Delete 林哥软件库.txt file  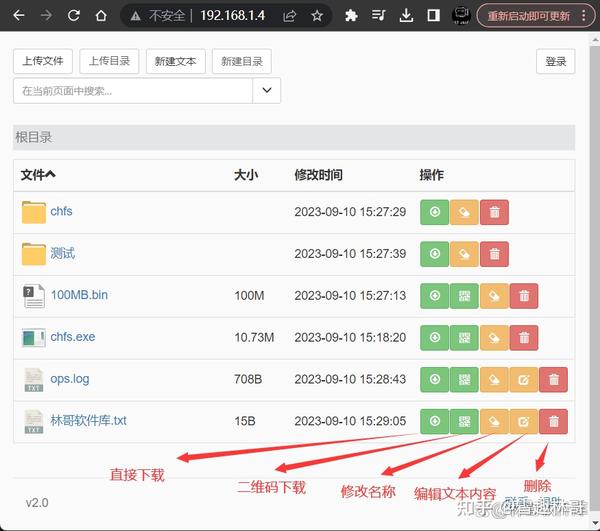(553, 421)
